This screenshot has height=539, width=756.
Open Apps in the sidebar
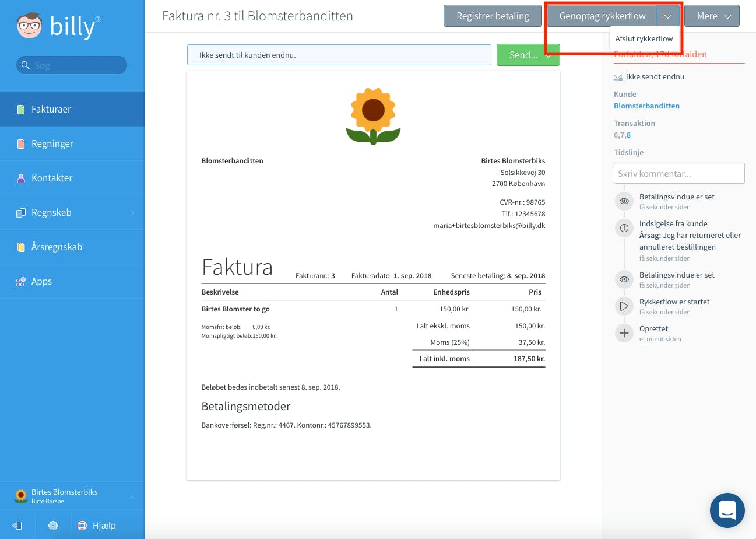click(x=72, y=281)
